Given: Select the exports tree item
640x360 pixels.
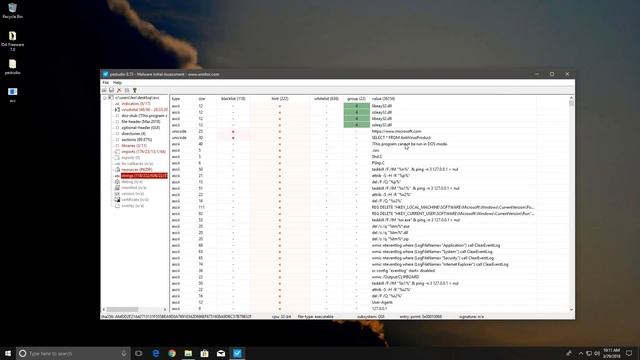Looking at the screenshot, I should coord(131,158).
